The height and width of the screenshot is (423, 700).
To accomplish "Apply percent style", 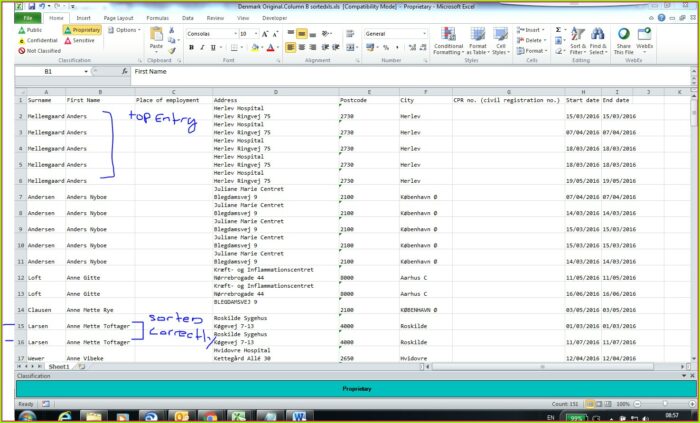I will pos(386,47).
